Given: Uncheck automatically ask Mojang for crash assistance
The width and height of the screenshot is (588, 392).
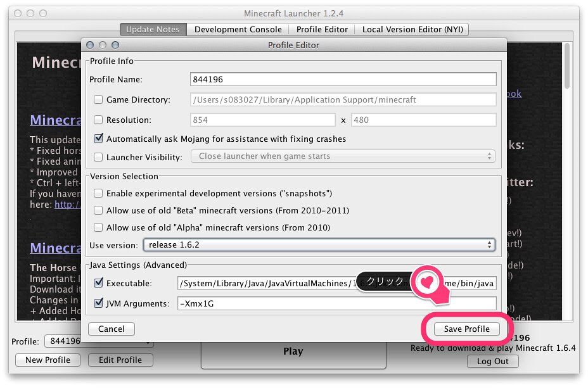Looking at the screenshot, I should pos(98,139).
